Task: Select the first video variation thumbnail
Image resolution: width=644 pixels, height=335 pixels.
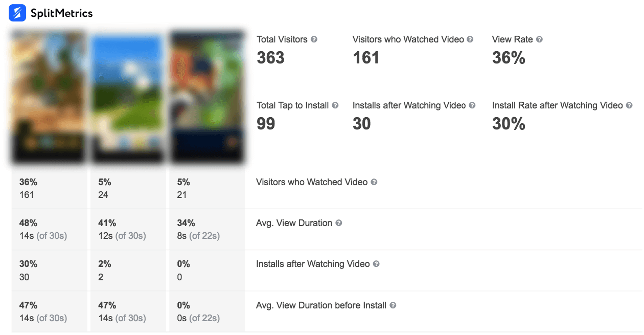Action: [x=48, y=97]
